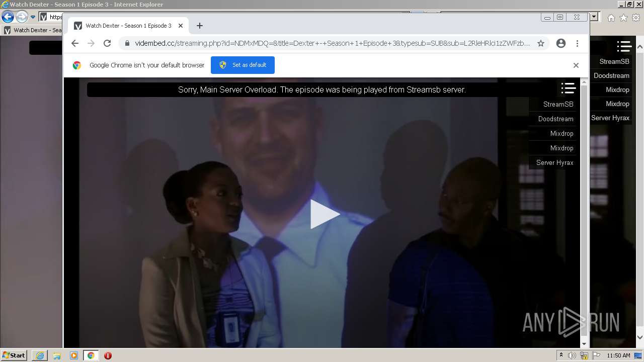
Task: Toggle the server list hamburger icon in Chrome
Action: pos(569,88)
